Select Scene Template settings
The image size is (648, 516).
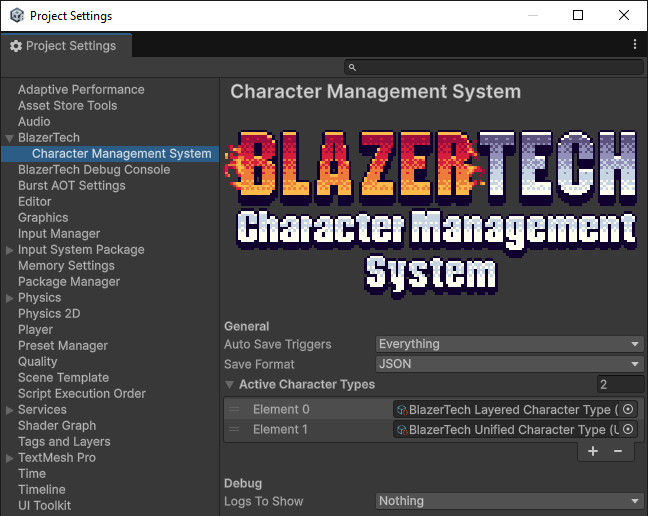pos(63,378)
